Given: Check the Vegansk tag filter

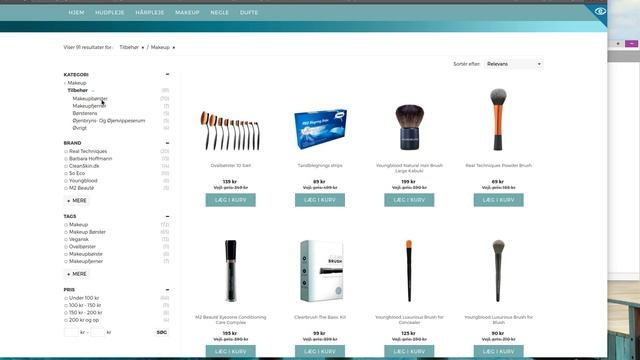Looking at the screenshot, I should click(66, 240).
